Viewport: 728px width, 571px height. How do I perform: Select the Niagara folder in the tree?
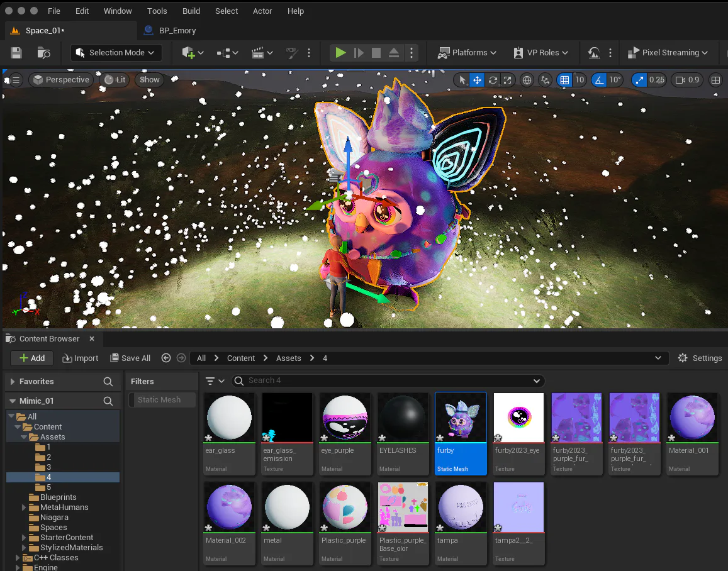point(54,517)
